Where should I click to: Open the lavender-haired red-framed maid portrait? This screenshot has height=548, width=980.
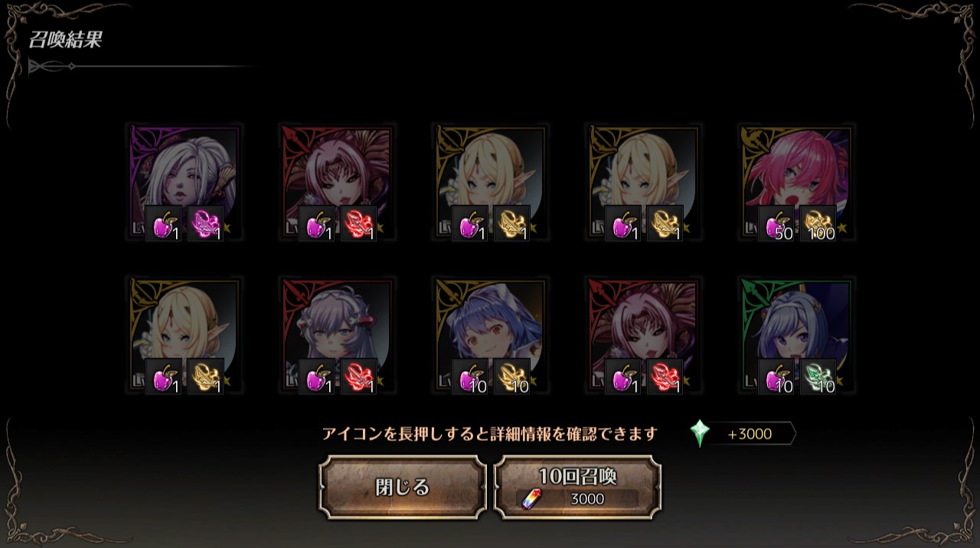337,336
